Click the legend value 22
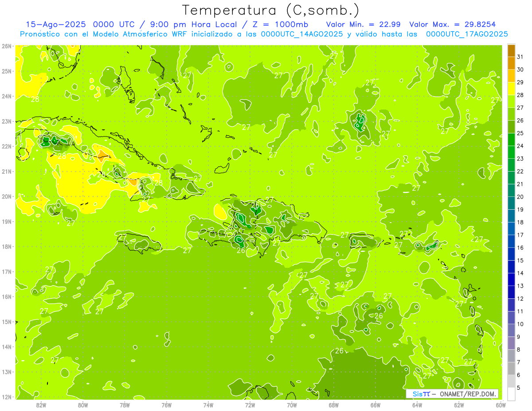Screen dimensions: 532x411 pyautogui.click(x=520, y=171)
